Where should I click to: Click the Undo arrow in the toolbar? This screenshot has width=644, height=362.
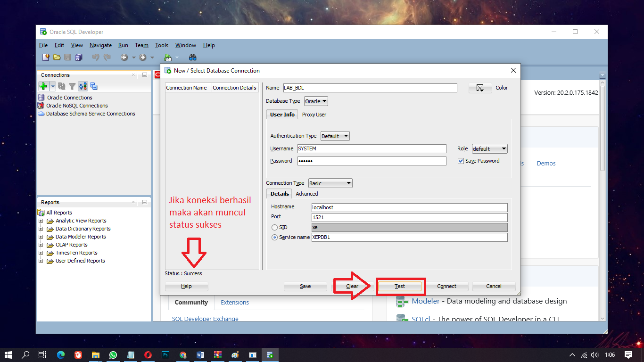(96, 58)
